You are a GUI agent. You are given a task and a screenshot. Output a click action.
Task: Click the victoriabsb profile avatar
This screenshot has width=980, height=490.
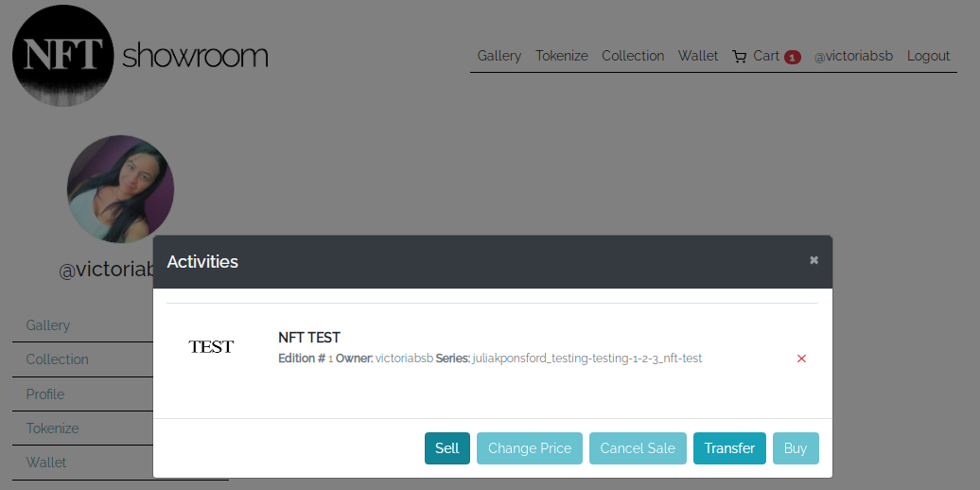pos(120,189)
